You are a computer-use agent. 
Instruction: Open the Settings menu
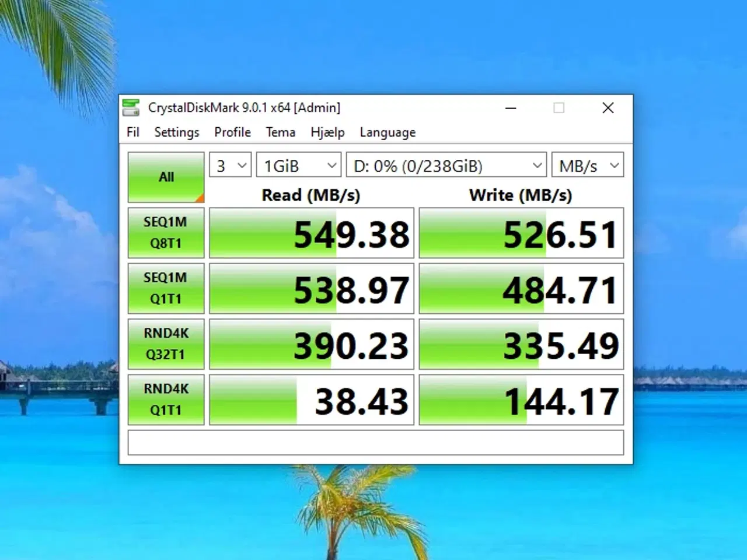coord(176,132)
